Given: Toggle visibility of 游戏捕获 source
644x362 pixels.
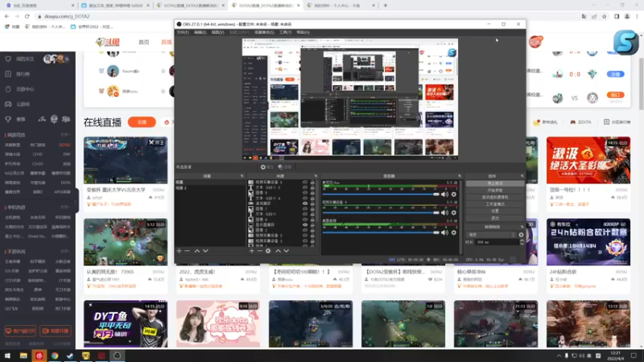Looking at the screenshot, I should [x=305, y=204].
